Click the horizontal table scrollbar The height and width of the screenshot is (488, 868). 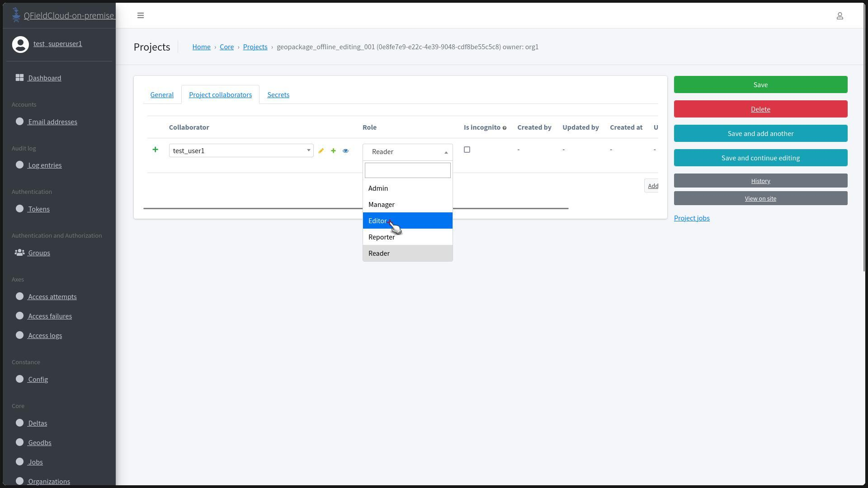click(x=253, y=208)
